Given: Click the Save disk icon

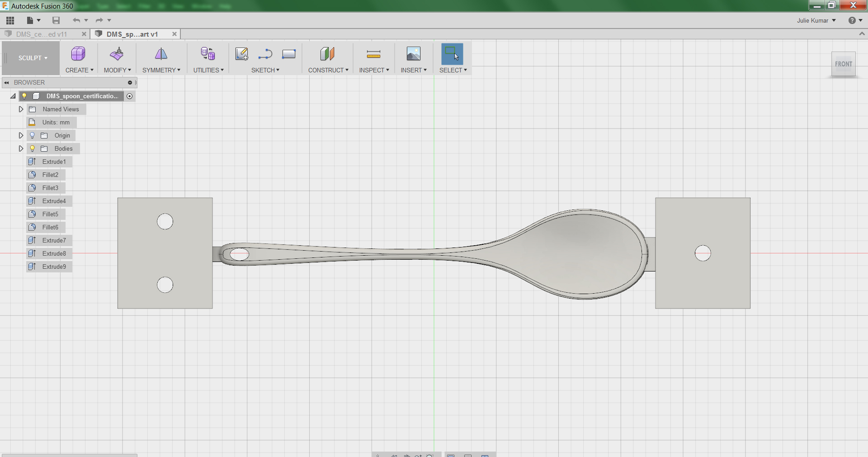Looking at the screenshot, I should [x=56, y=20].
